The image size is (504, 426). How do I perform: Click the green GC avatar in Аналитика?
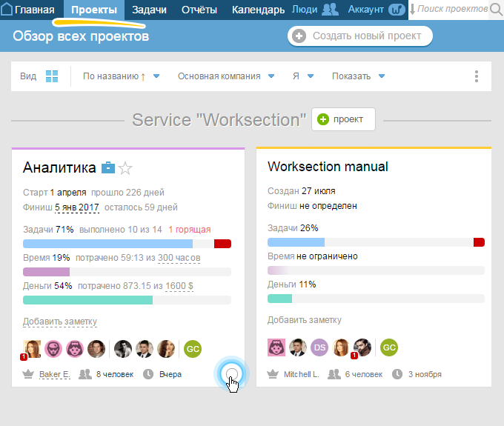193,349
